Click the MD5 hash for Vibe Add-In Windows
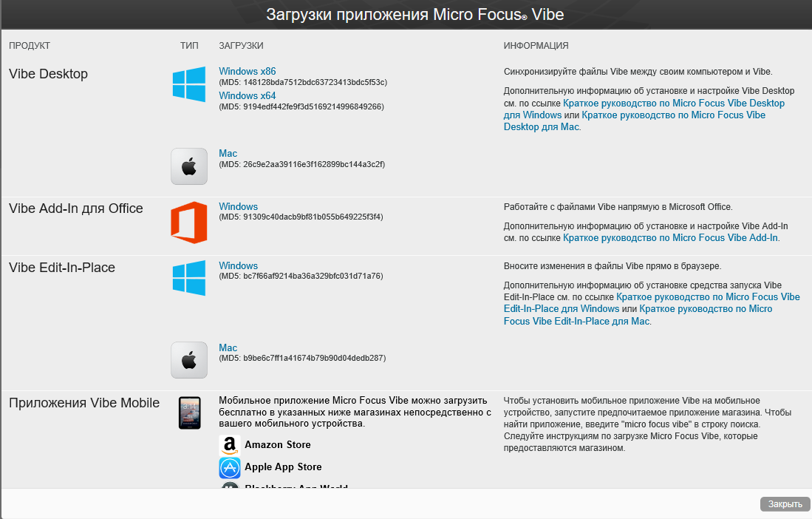The height and width of the screenshot is (519, 812). coord(301,217)
